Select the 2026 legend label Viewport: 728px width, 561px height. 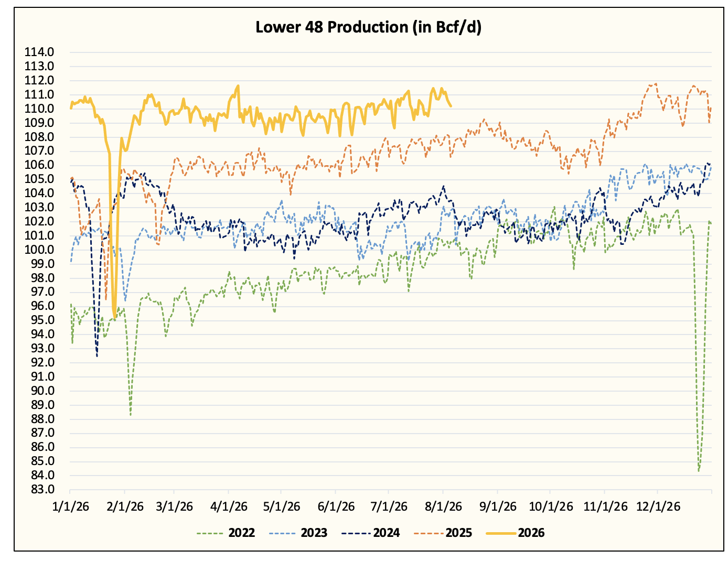(531, 533)
